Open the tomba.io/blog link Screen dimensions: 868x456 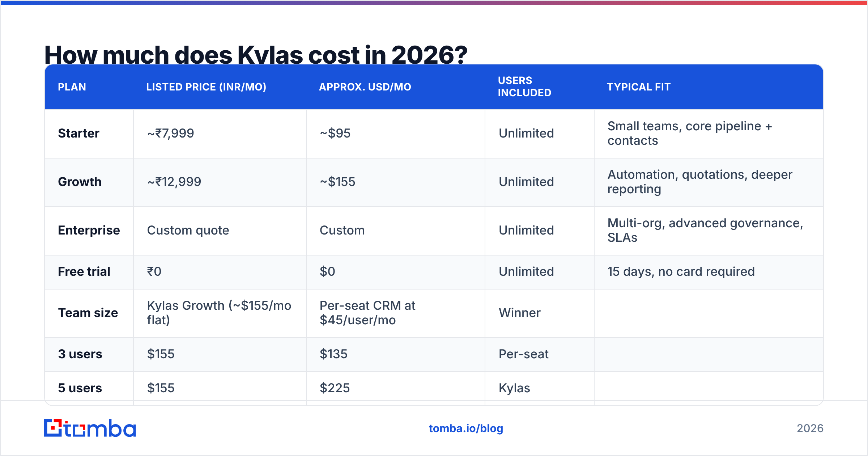pyautogui.click(x=466, y=428)
